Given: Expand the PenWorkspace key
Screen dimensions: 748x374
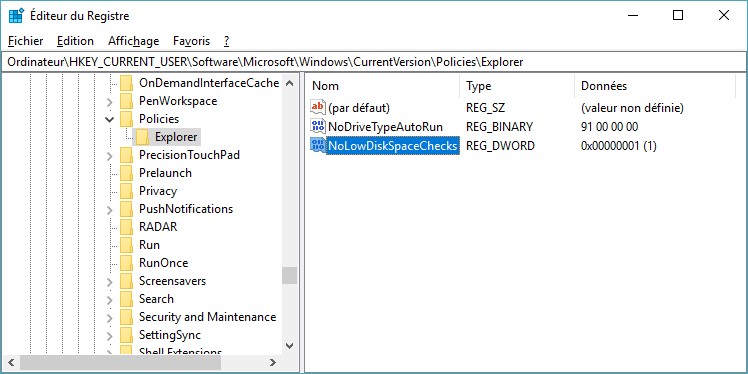Looking at the screenshot, I should pyautogui.click(x=110, y=102).
